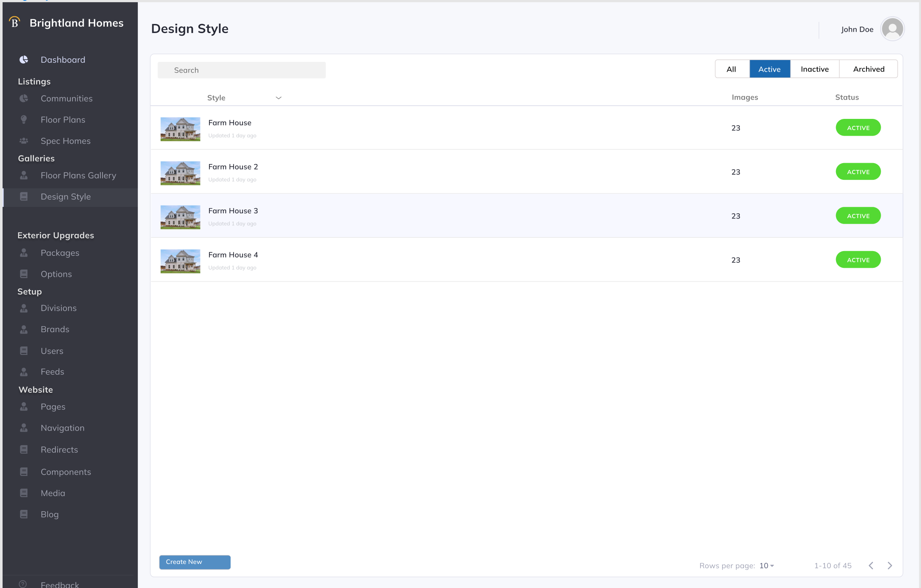Viewport: 921px width, 588px height.
Task: Expand the Style column sort chevron
Action: click(x=279, y=98)
